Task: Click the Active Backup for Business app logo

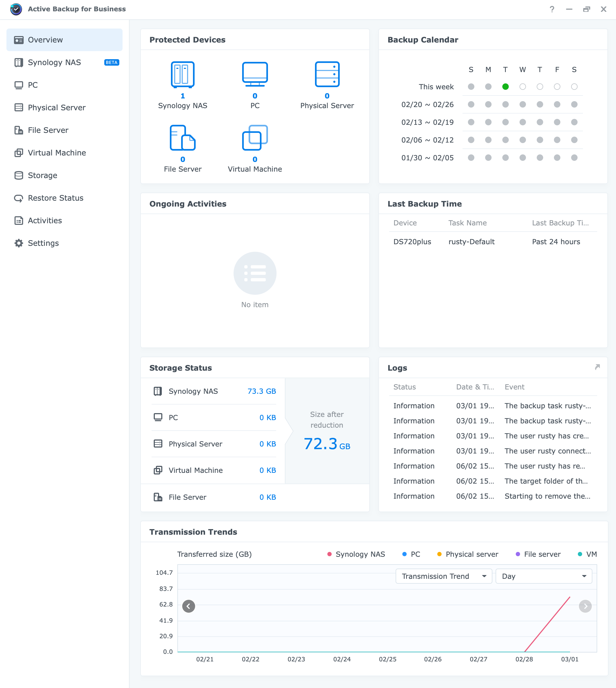Action: [x=16, y=9]
